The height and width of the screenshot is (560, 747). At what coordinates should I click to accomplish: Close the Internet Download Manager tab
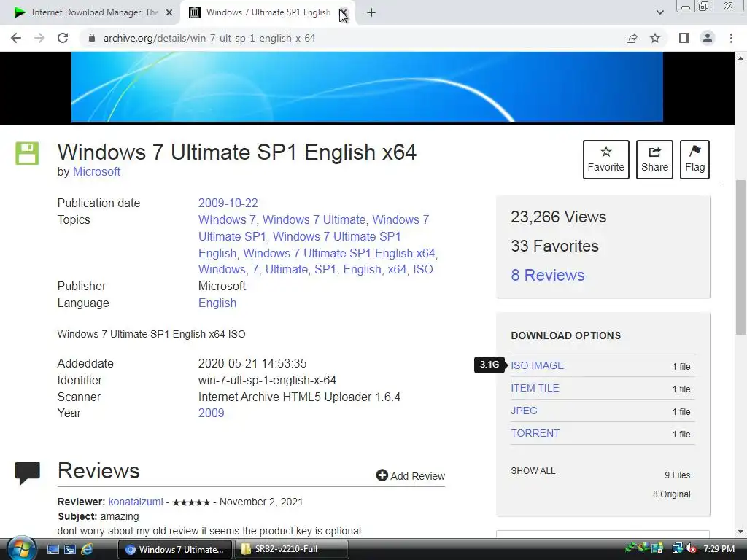coord(169,12)
